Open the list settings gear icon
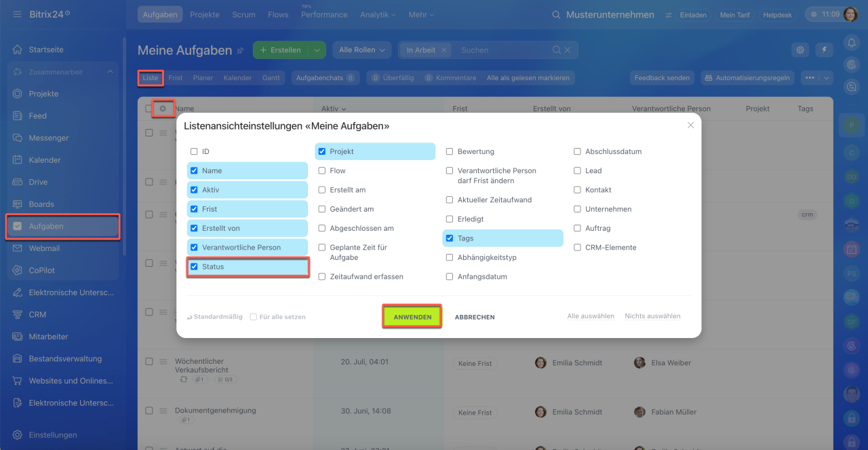The height and width of the screenshot is (450, 868). click(163, 109)
